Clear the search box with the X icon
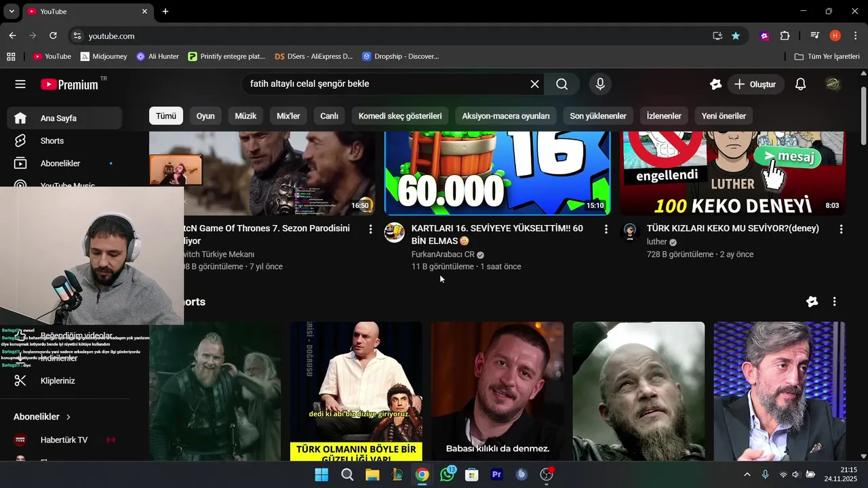This screenshot has height=488, width=868. pos(534,84)
